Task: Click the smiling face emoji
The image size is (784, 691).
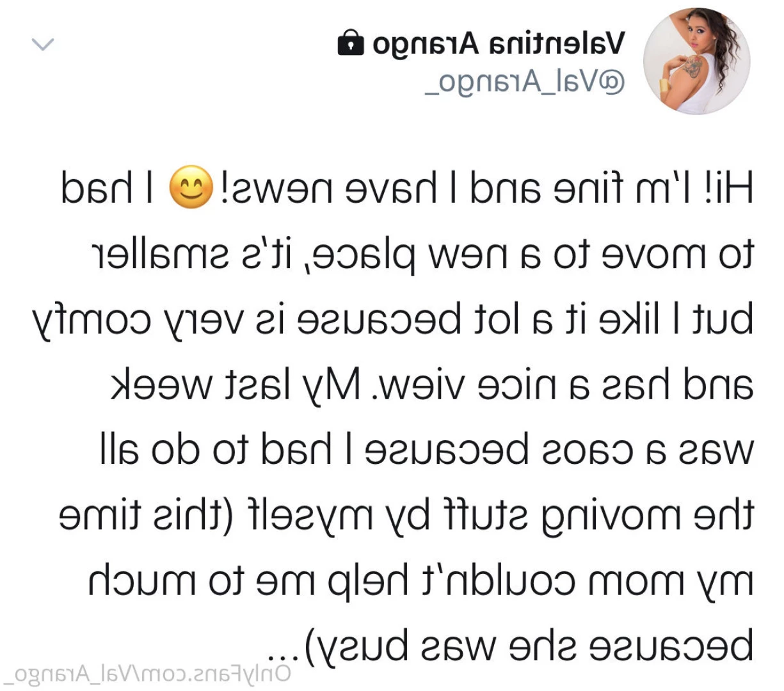Action: point(189,187)
